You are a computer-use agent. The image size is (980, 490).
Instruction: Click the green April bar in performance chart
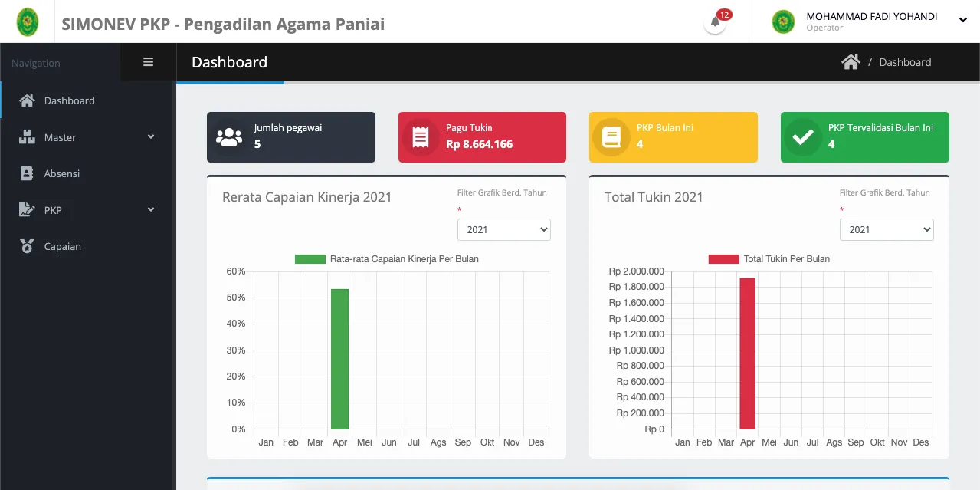point(339,359)
